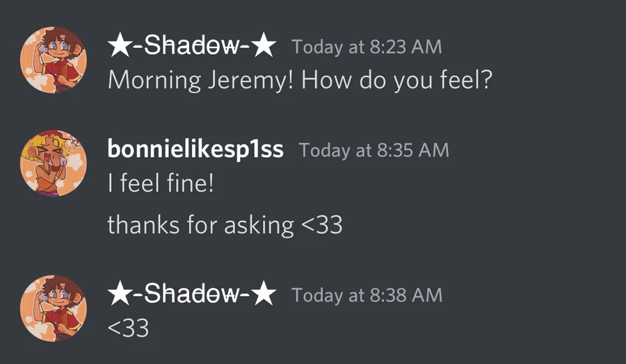Click the 'How do you feel?' question text
Image resolution: width=626 pixels, height=364 pixels.
[397, 81]
